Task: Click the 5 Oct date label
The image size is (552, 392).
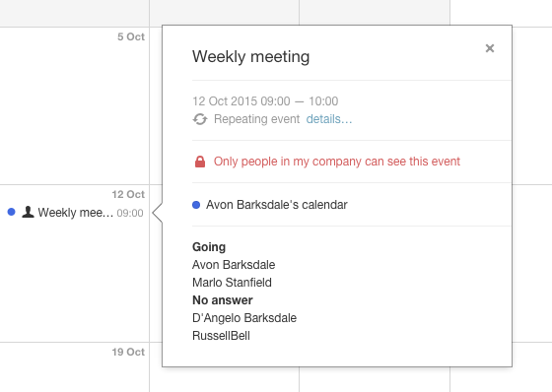Action: click(x=131, y=36)
